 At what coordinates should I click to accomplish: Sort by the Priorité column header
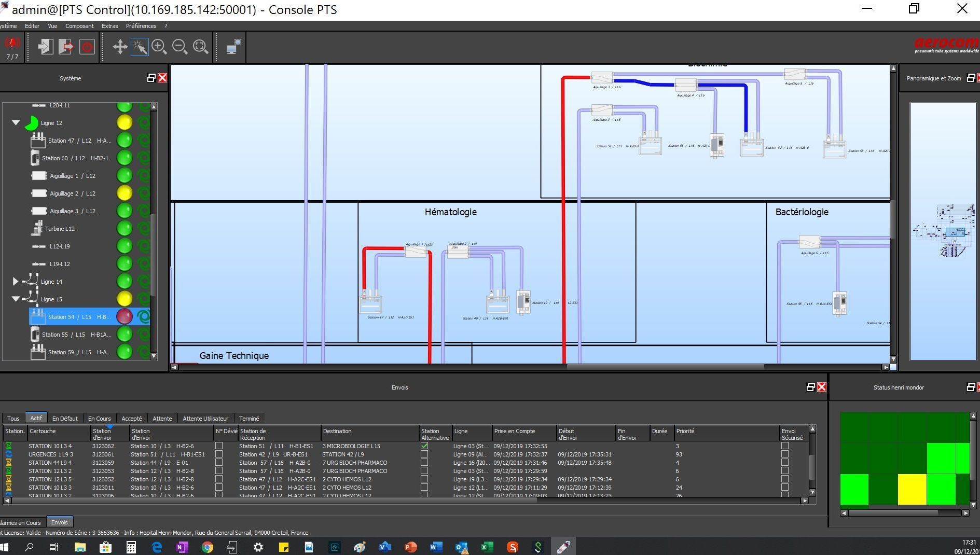(x=726, y=434)
